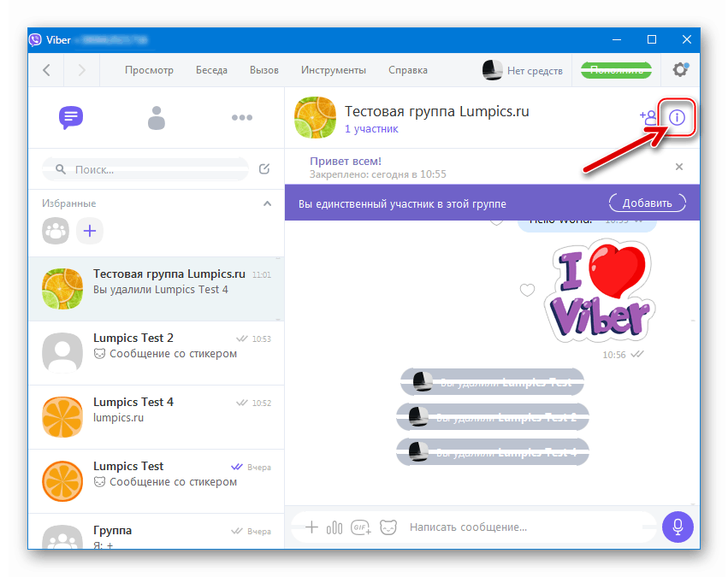Open the sticker picker in message bar

(388, 527)
